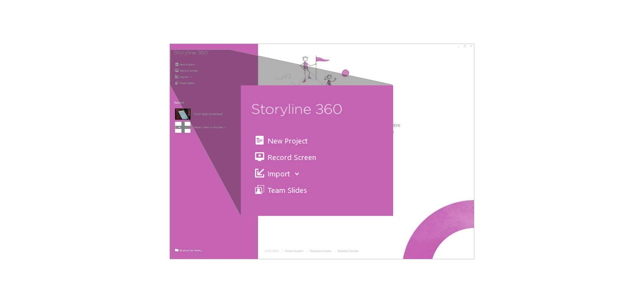644x304 pixels.
Task: Click the New Project icon in the small sidebar
Action: tap(177, 64)
